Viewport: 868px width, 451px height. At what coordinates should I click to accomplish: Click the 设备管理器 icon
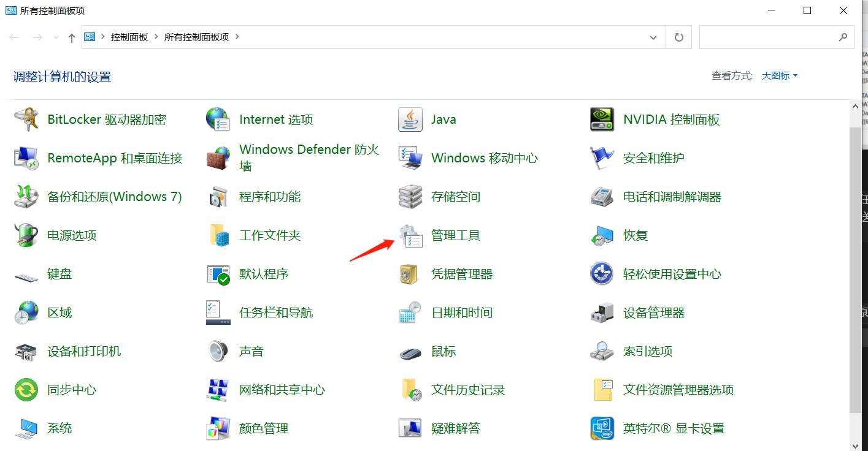(x=602, y=313)
